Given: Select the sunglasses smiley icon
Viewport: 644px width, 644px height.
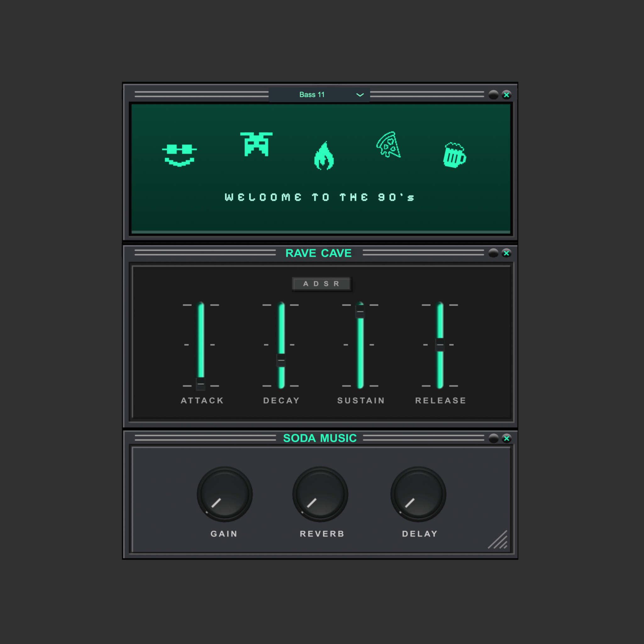Looking at the screenshot, I should [x=179, y=155].
